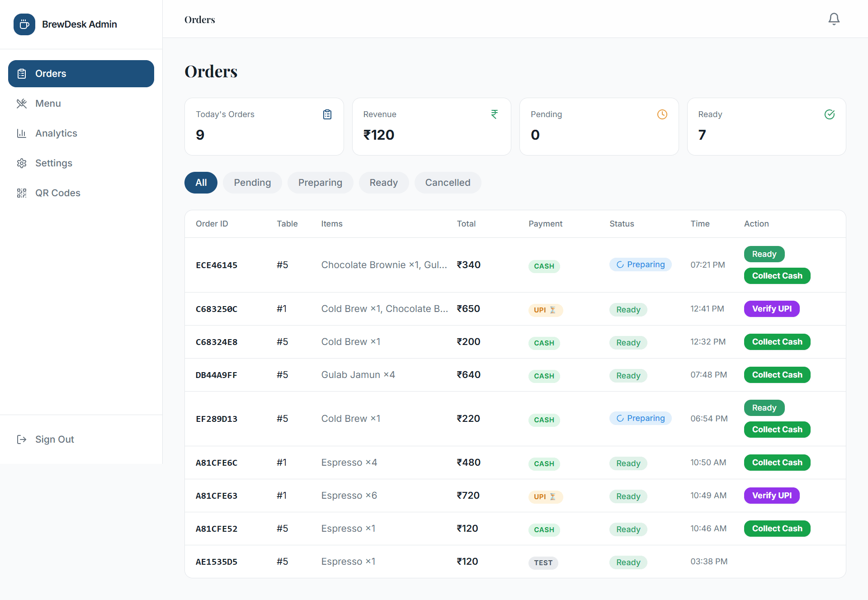Click the Pending count card

click(x=599, y=127)
